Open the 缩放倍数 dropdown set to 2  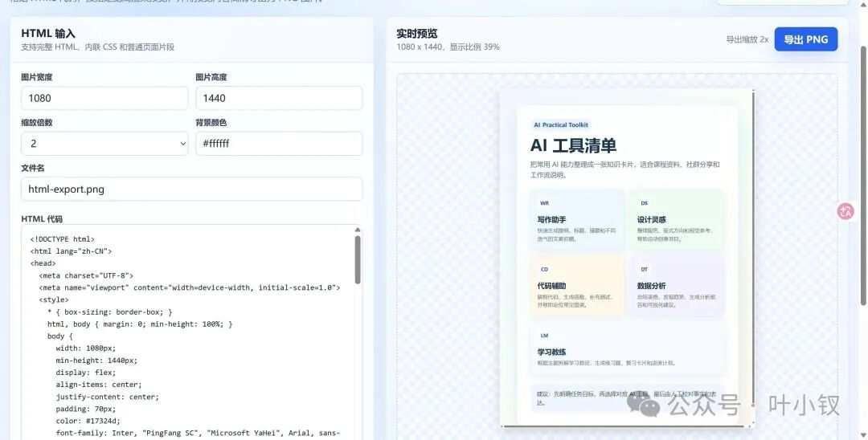click(x=104, y=143)
